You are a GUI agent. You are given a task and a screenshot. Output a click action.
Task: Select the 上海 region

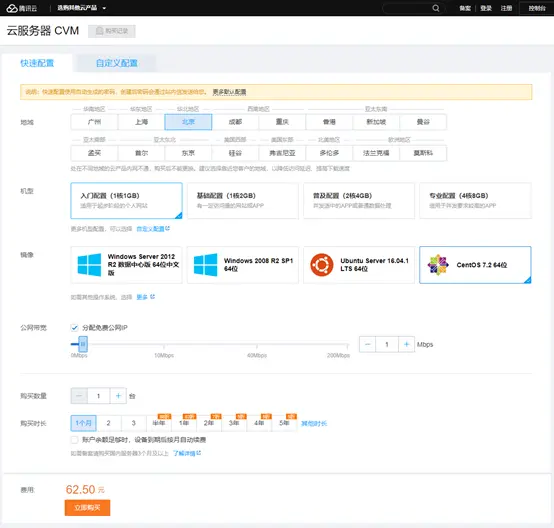pyautogui.click(x=141, y=122)
